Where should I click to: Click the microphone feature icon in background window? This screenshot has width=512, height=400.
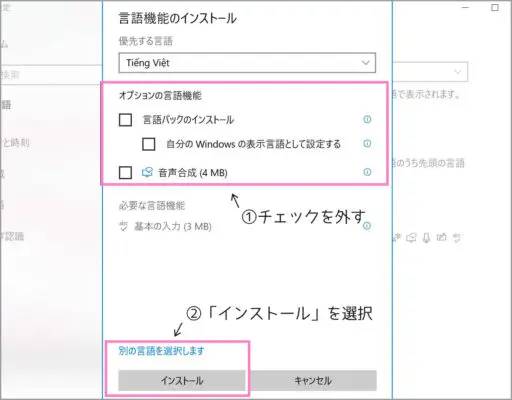426,238
